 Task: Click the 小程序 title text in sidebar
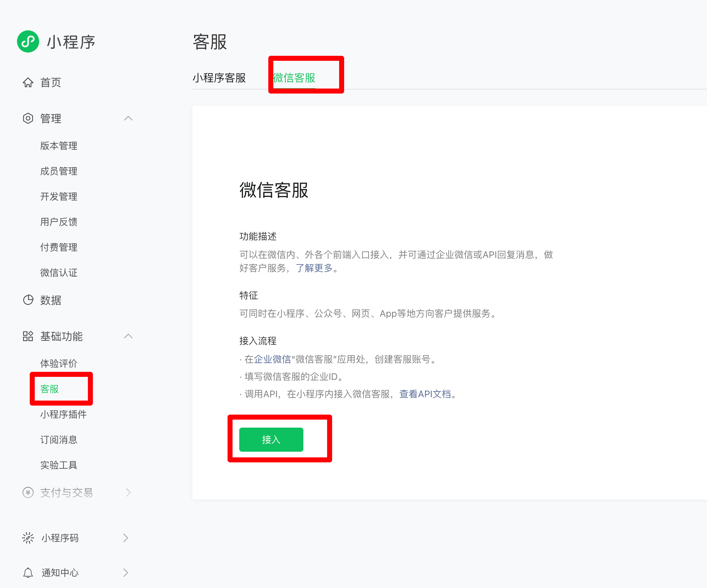click(x=71, y=42)
